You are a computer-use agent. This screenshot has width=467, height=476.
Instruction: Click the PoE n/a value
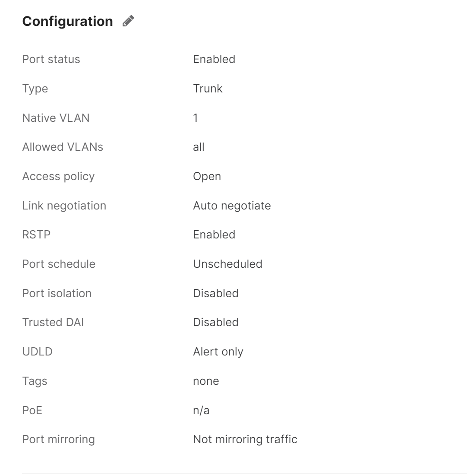[x=202, y=410]
